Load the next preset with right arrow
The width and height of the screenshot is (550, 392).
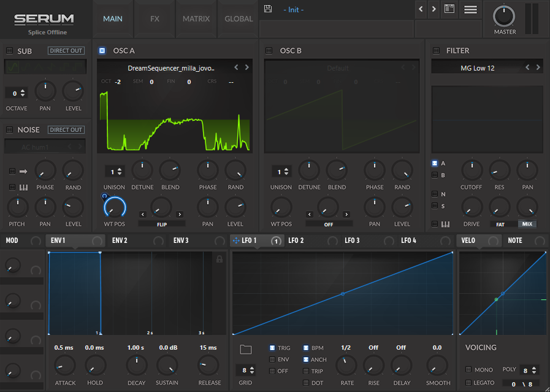434,9
